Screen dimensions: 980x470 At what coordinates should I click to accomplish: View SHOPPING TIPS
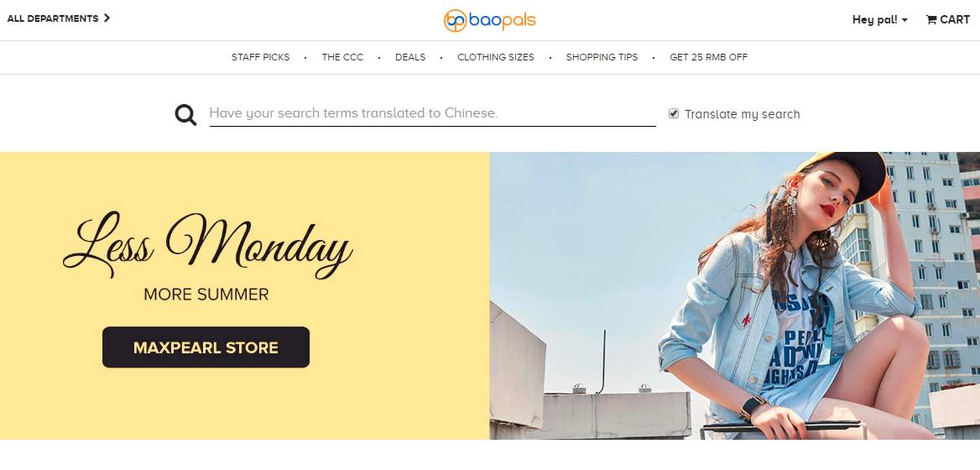pyautogui.click(x=602, y=57)
